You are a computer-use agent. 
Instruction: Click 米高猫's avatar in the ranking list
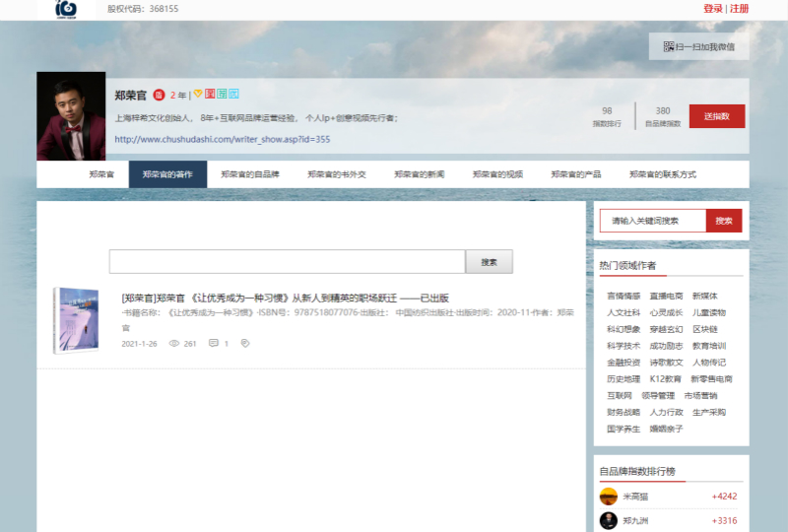click(x=609, y=496)
